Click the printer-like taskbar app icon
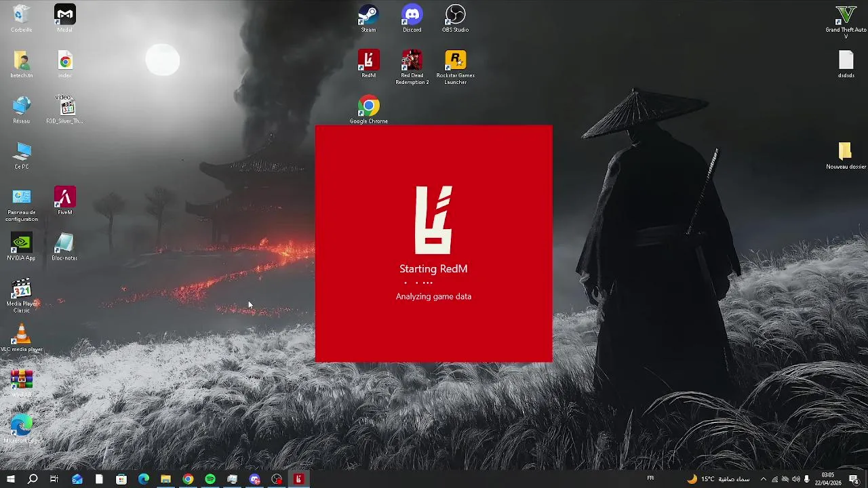The width and height of the screenshot is (868, 488). click(233, 479)
